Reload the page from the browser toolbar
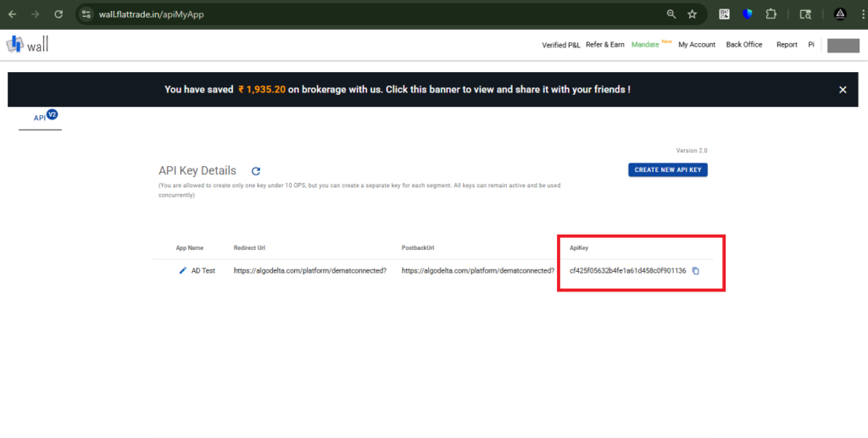This screenshot has width=868, height=438. [x=58, y=14]
